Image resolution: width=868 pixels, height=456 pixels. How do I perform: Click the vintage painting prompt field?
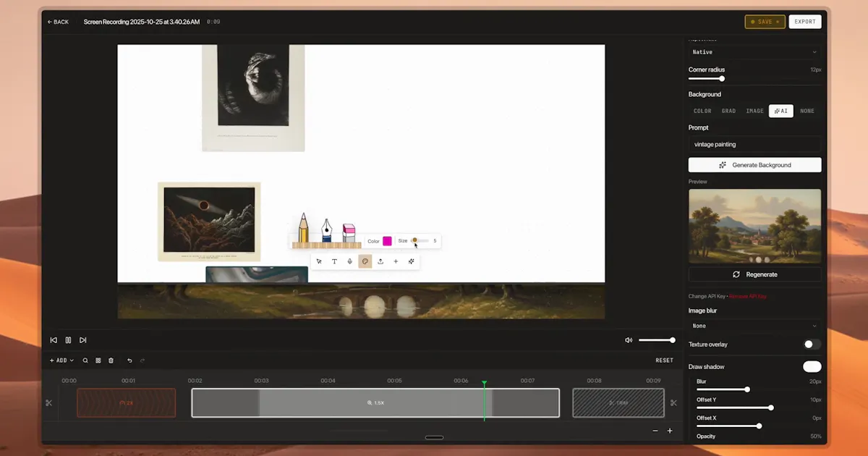coord(754,144)
